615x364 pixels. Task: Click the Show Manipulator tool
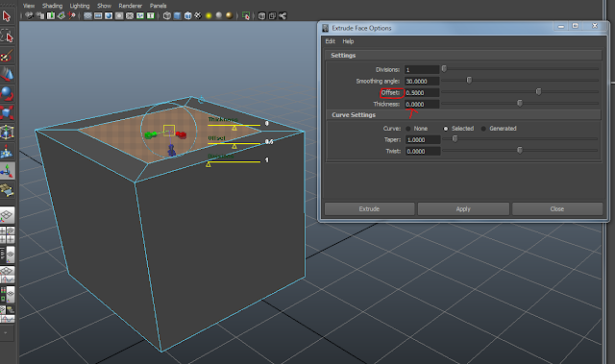7,171
